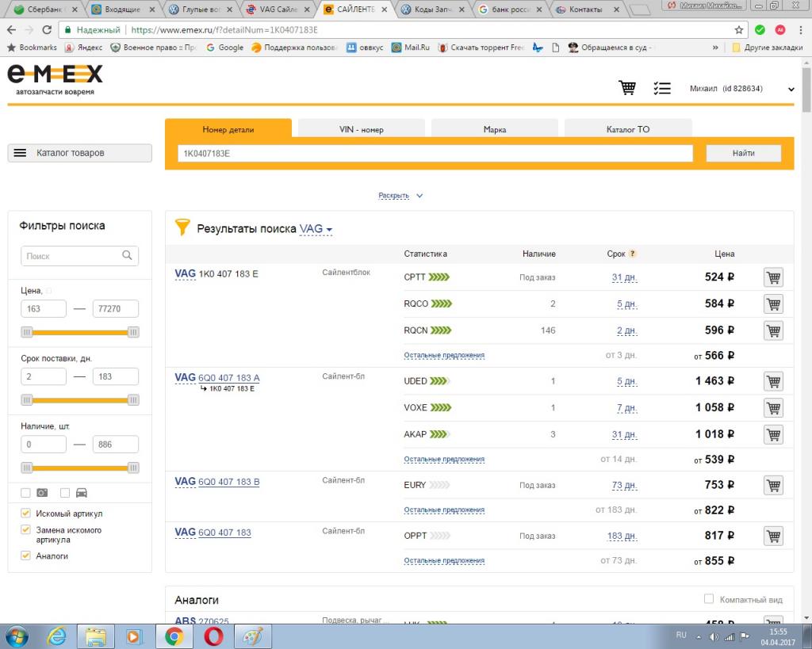Image resolution: width=812 pixels, height=649 pixels.
Task: Switch to the Каталог ТО tab
Action: pos(628,129)
